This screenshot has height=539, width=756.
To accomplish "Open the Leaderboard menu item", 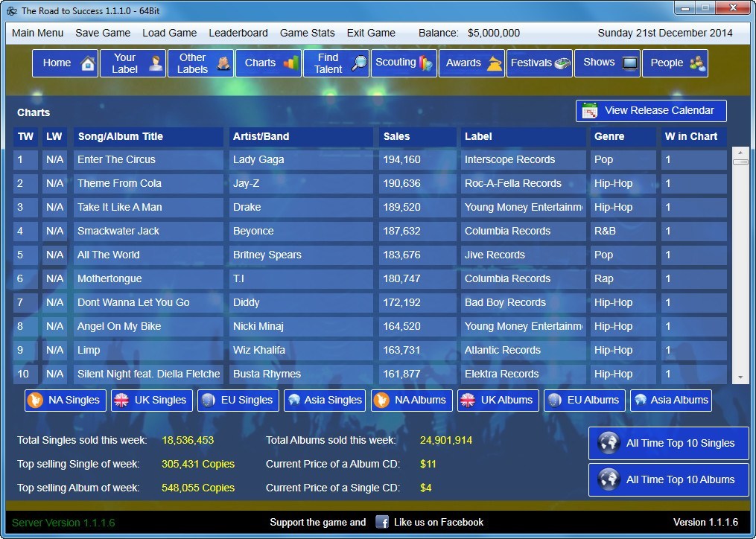I will coord(238,33).
